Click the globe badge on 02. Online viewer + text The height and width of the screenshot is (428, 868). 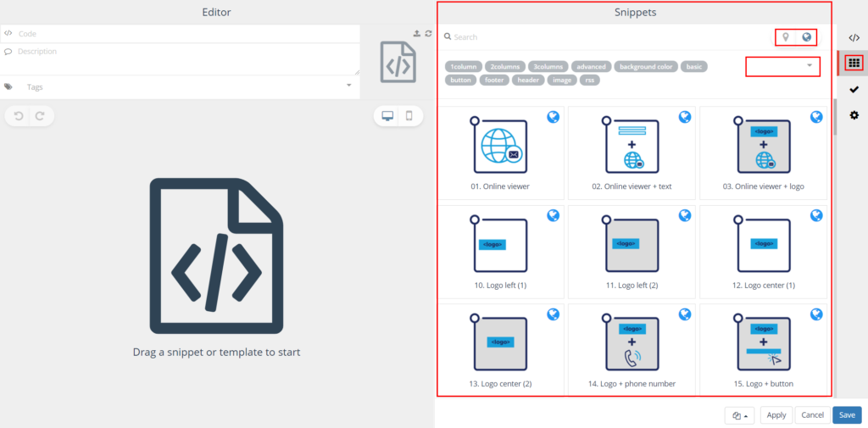(685, 117)
